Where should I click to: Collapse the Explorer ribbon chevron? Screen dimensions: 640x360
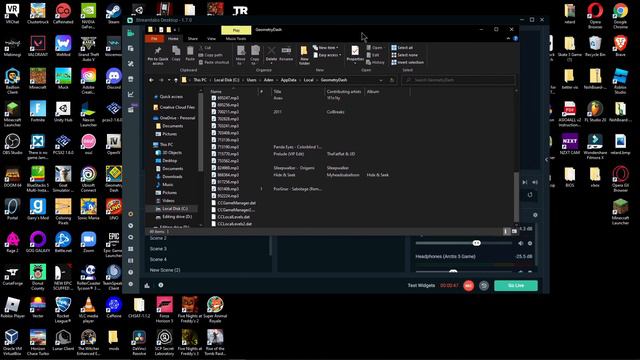tap(508, 39)
